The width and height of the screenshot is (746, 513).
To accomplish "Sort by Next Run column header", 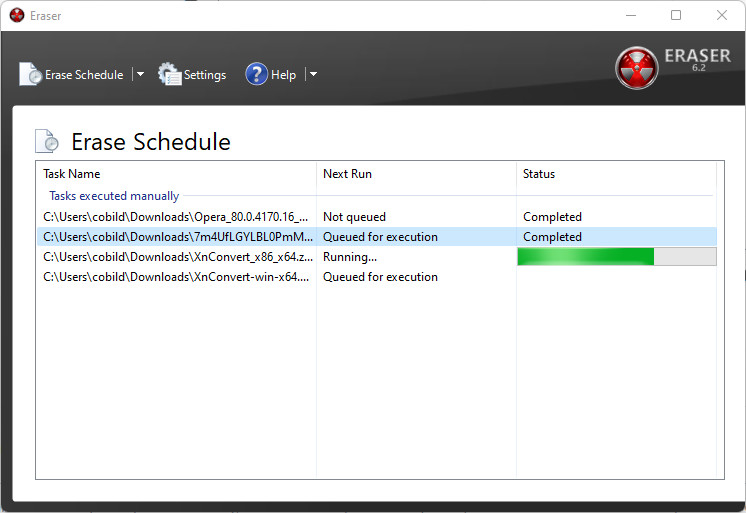I will 415,174.
